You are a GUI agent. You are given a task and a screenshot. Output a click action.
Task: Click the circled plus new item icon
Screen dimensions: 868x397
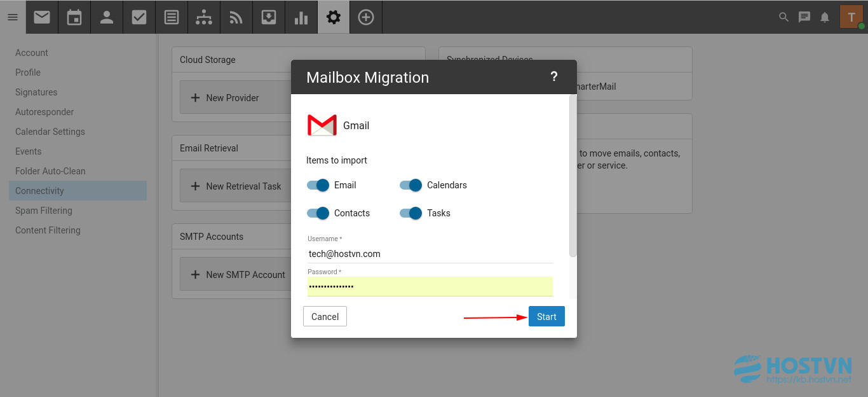click(x=366, y=17)
